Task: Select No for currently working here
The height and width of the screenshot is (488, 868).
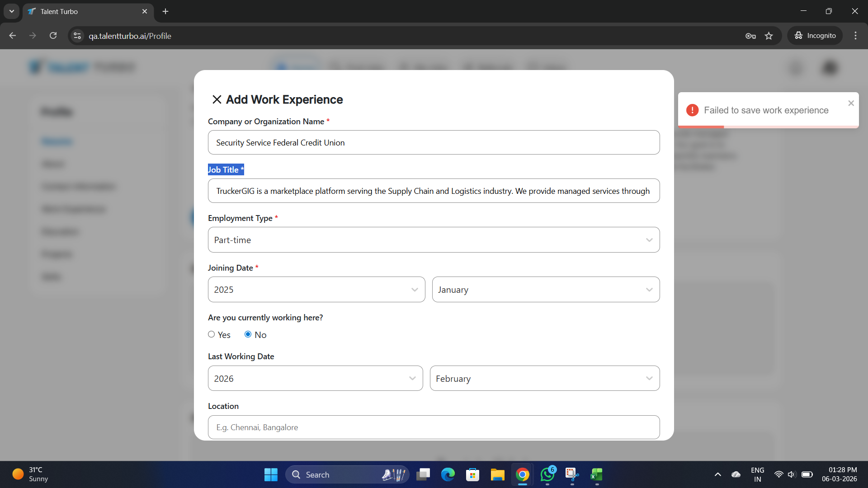Action: tap(248, 334)
